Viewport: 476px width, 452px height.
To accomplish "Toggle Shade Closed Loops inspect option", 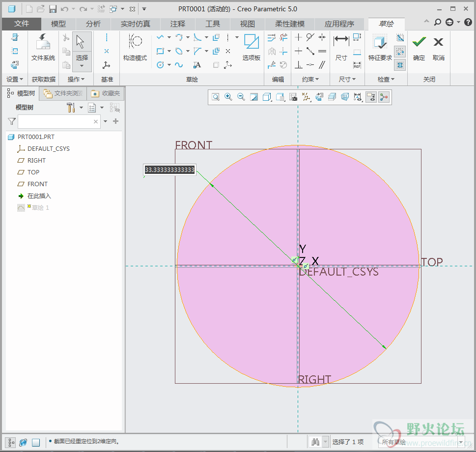I will 400,65.
